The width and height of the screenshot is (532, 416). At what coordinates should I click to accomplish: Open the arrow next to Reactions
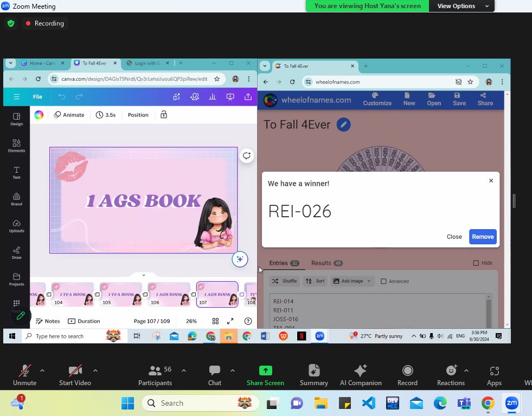tap(466, 370)
